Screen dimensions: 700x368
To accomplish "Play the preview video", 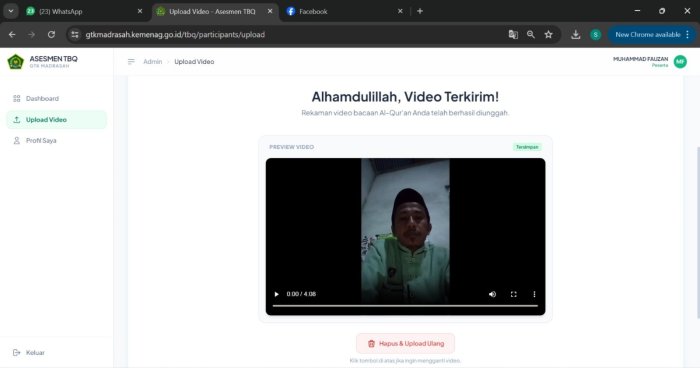I will tap(276, 294).
